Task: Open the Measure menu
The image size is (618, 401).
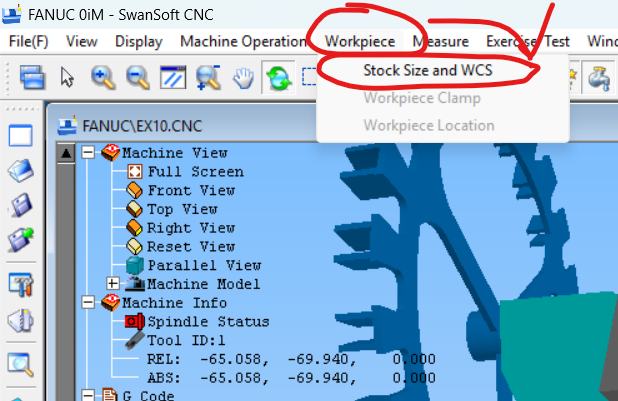Action: pos(440,41)
